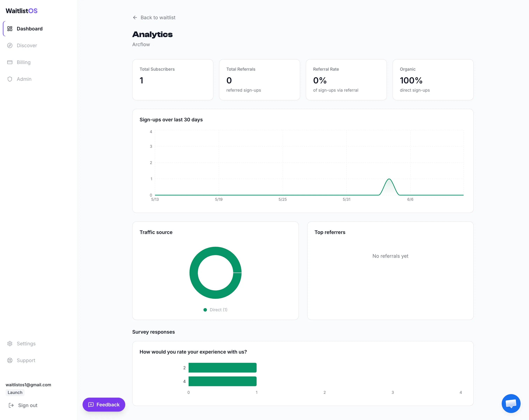
Task: Click the 'referred sign-ups' caption
Action: (243, 90)
